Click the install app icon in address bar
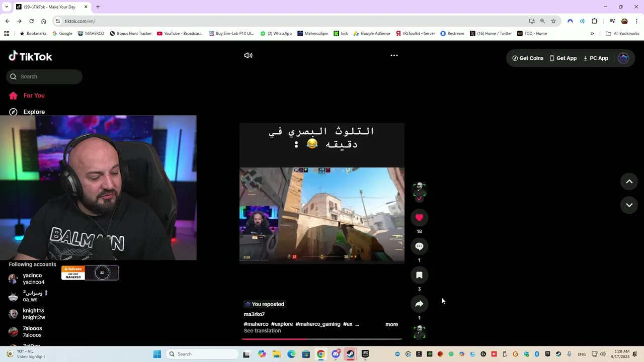Screen dimensions: 644x362 coord(532,21)
